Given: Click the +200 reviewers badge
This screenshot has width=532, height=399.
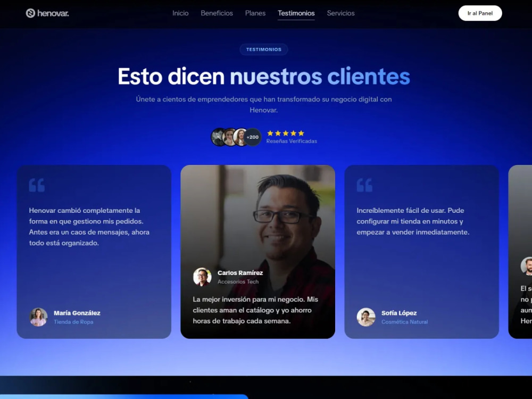Looking at the screenshot, I should point(252,137).
